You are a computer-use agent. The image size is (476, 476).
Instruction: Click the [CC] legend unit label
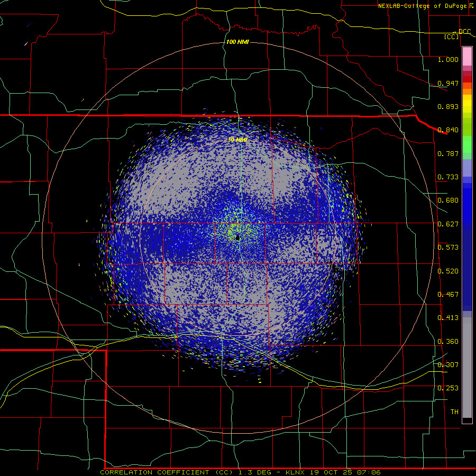point(452,36)
